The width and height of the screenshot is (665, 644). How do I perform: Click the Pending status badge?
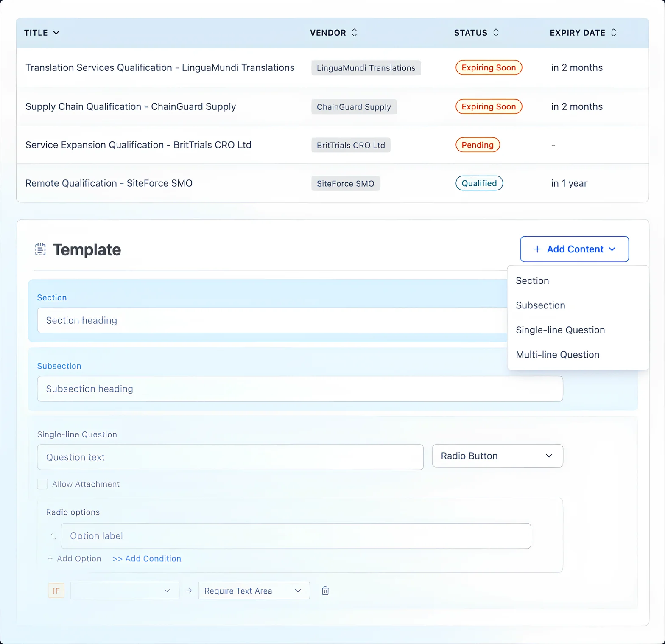(x=478, y=145)
